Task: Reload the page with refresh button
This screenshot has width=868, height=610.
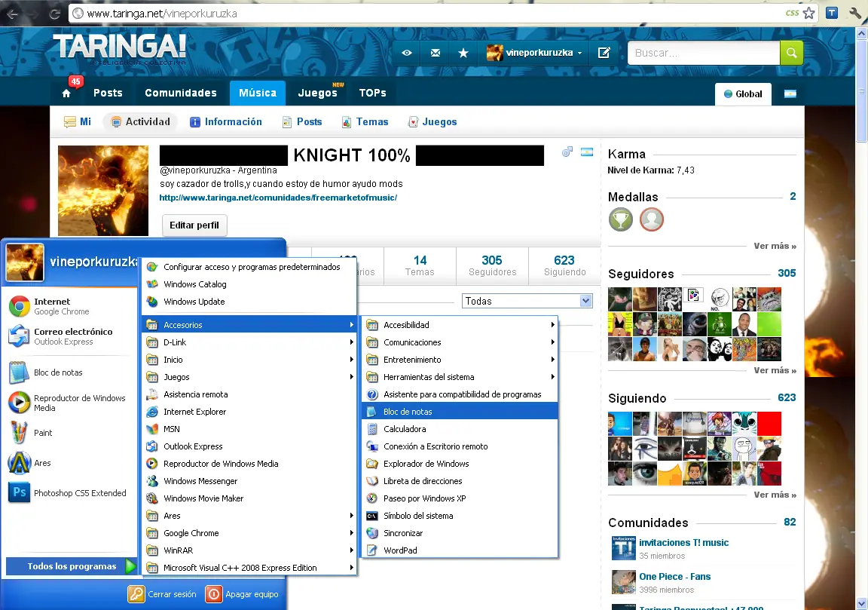Action: click(55, 14)
